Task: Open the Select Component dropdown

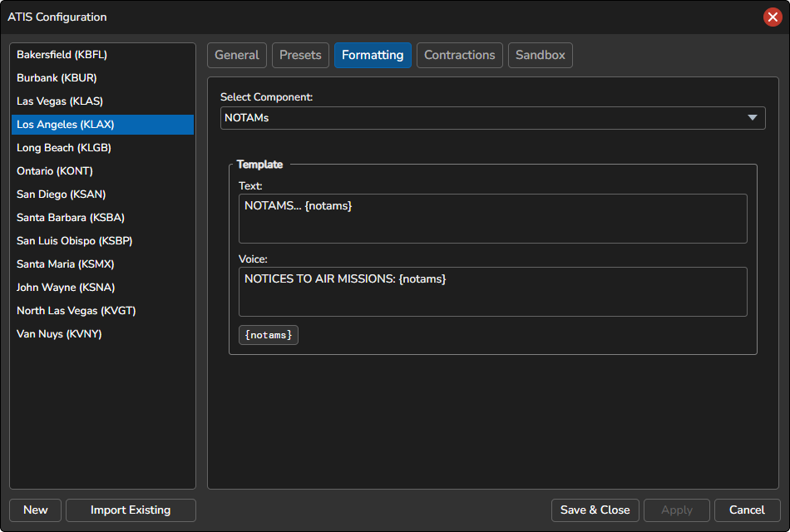Action: tap(492, 118)
